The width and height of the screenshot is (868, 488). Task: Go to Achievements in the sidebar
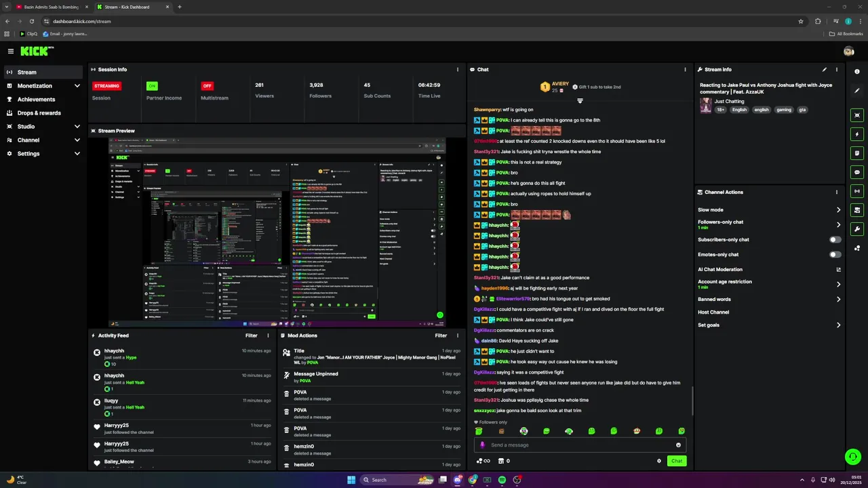tap(43, 100)
